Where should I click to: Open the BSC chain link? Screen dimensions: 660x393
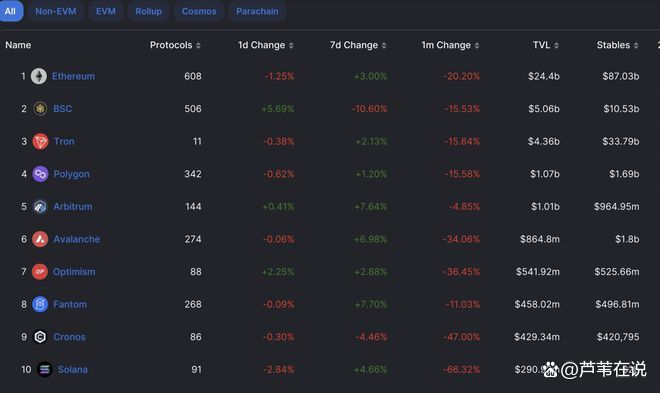(62, 109)
